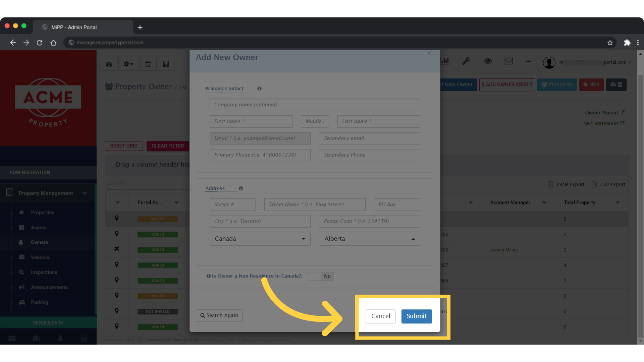Click Cancel in Add New Owner dialog
Screen dimensions: 644x362
(x=381, y=316)
